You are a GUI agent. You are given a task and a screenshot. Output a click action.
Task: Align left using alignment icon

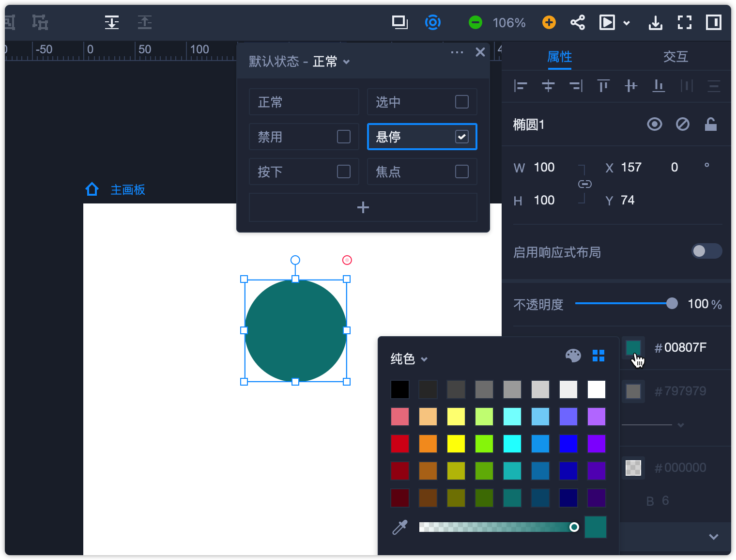[521, 86]
